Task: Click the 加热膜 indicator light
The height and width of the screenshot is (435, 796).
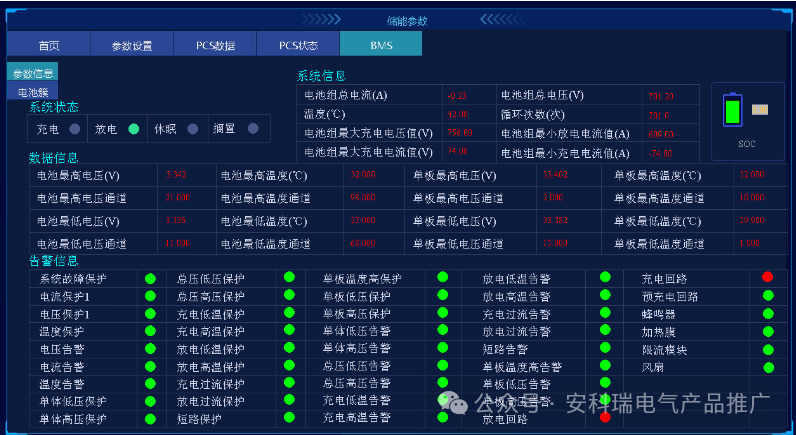Action: point(768,331)
